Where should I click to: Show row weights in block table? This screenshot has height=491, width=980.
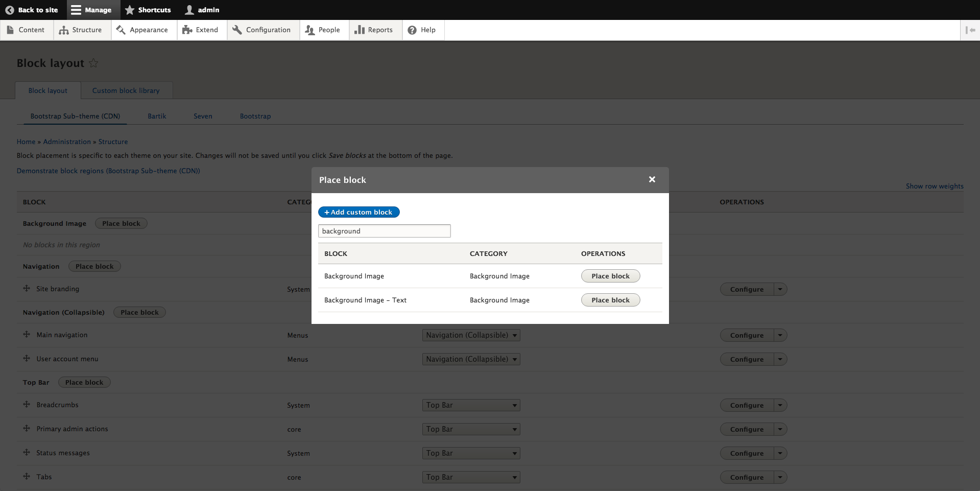934,186
